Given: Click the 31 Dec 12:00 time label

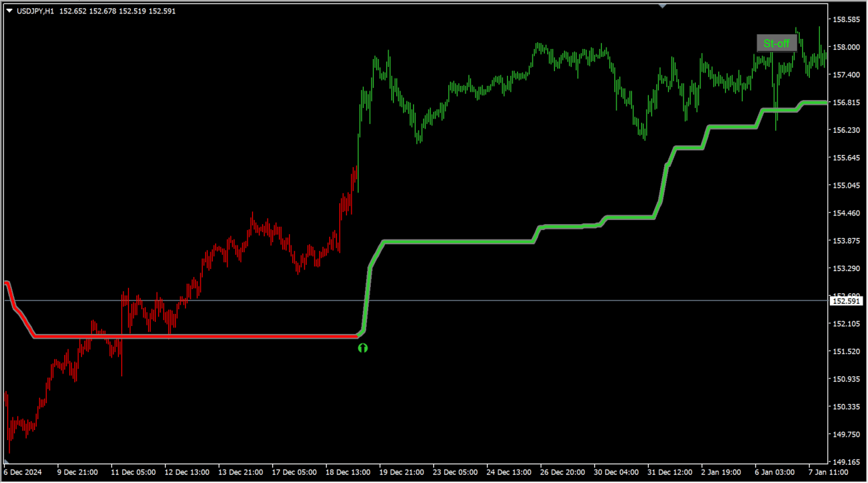Looking at the screenshot, I should pyautogui.click(x=669, y=472).
